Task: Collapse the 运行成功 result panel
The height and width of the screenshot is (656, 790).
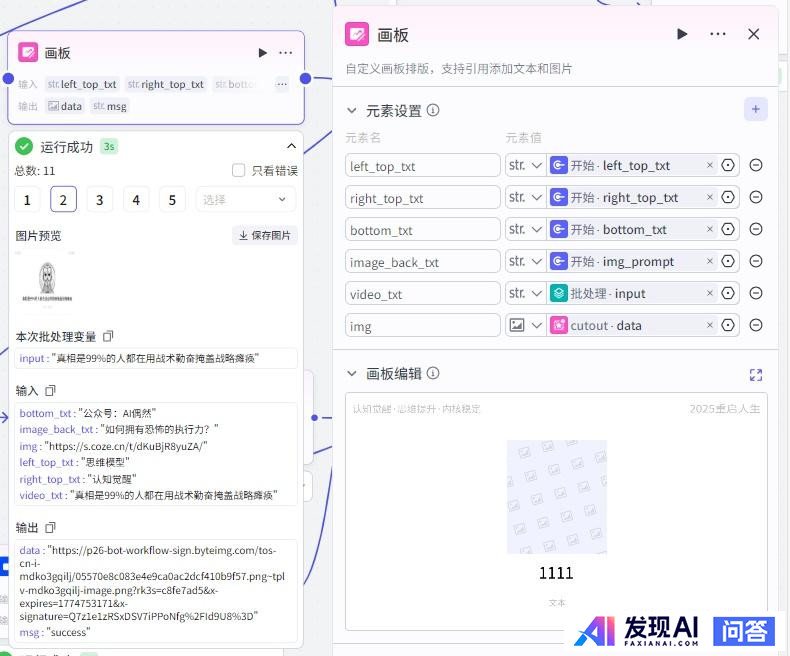Action: (291, 146)
